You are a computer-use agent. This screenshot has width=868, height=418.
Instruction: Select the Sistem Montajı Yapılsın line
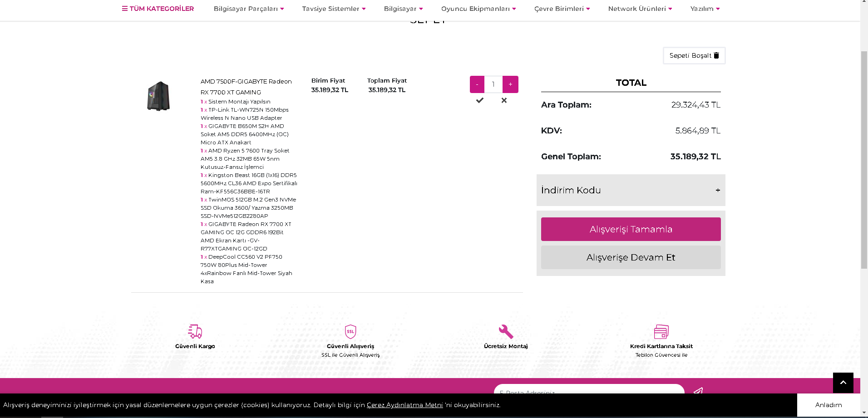(x=236, y=102)
